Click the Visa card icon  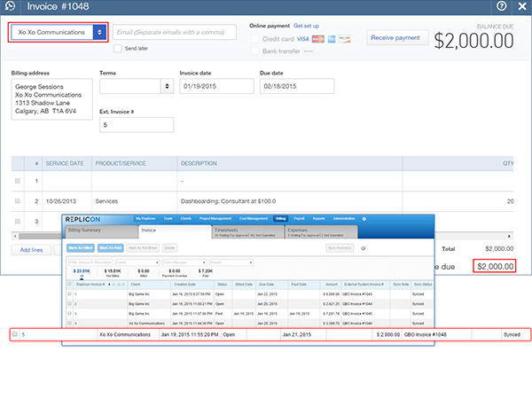(x=303, y=39)
